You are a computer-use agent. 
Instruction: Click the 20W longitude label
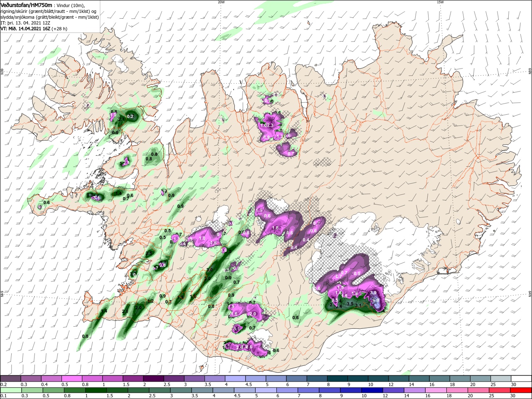click(x=221, y=2)
